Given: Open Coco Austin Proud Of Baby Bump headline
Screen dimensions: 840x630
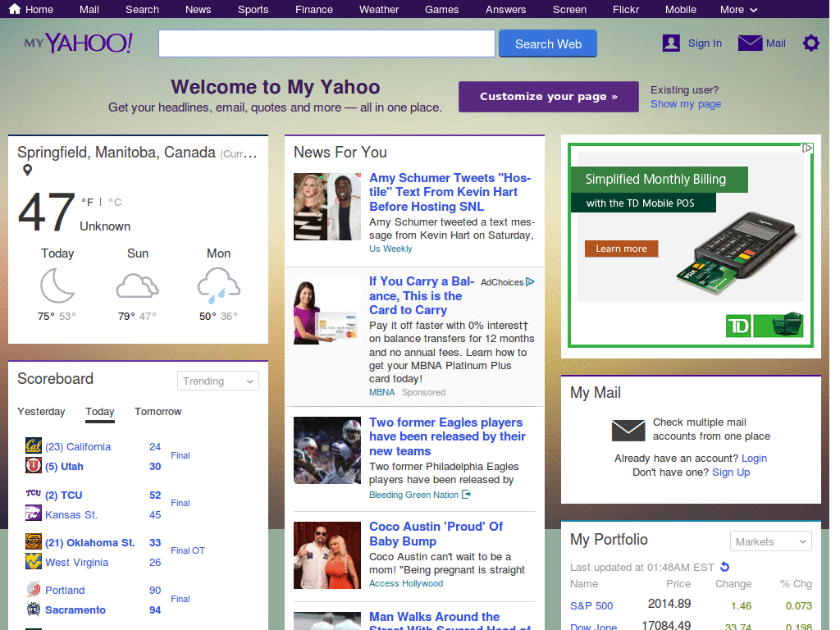Looking at the screenshot, I should click(436, 533).
